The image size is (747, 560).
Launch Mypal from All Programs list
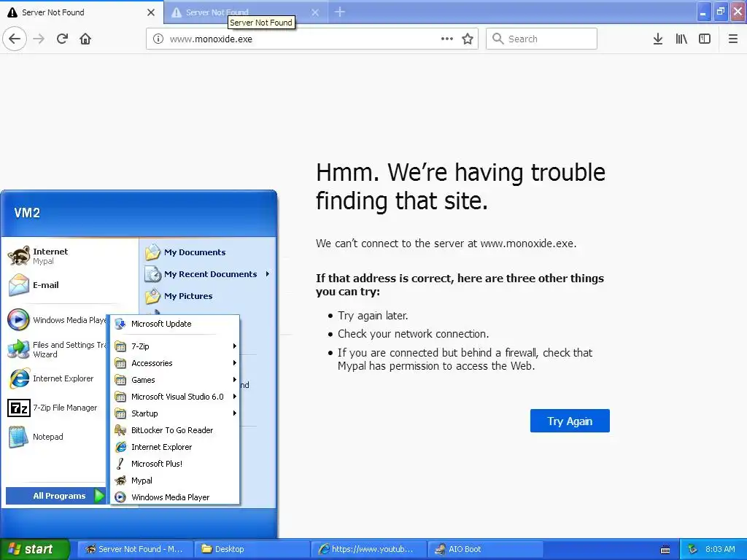(x=175, y=481)
